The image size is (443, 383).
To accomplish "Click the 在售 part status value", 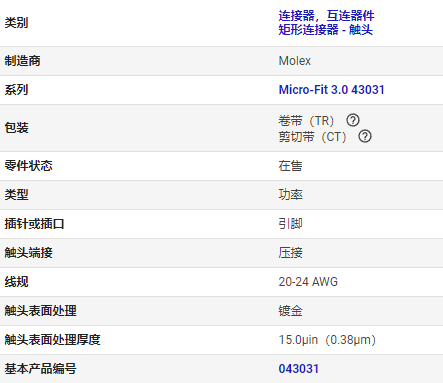I will [x=290, y=166].
